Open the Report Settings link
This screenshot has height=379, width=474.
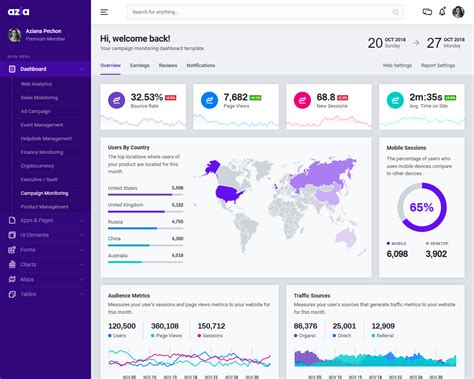438,65
